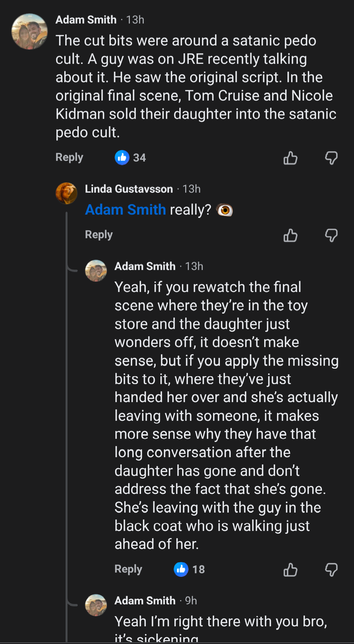Tap Adam Smith's avatar on 9h reply
The image size is (354, 644).
click(x=96, y=605)
